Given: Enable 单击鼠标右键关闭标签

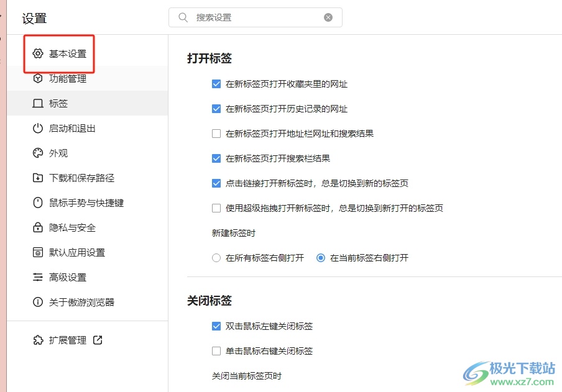Looking at the screenshot, I should (x=216, y=351).
